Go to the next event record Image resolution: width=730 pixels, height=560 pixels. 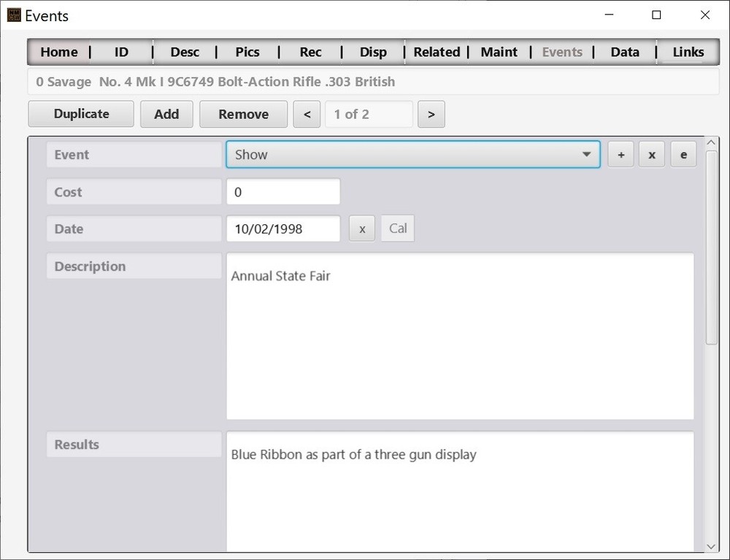[x=431, y=114]
